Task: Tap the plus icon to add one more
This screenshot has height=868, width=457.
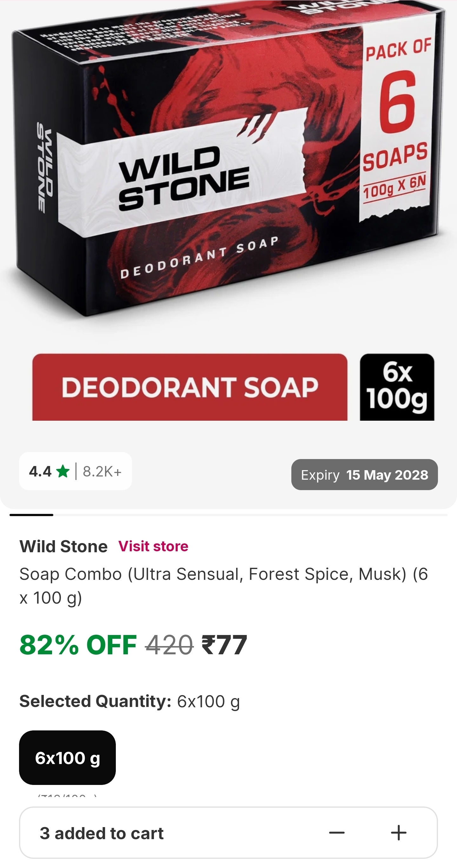Action: pos(398,832)
